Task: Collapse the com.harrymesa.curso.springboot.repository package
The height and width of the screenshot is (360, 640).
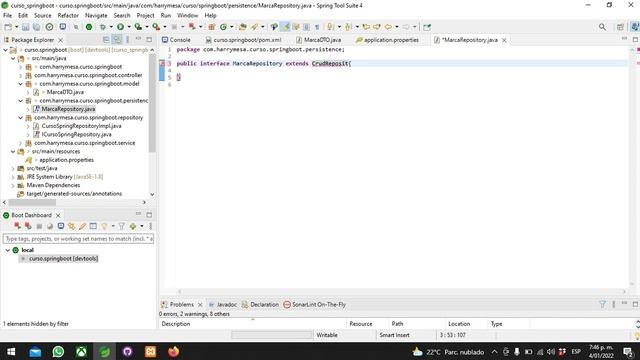Action: click(20, 118)
